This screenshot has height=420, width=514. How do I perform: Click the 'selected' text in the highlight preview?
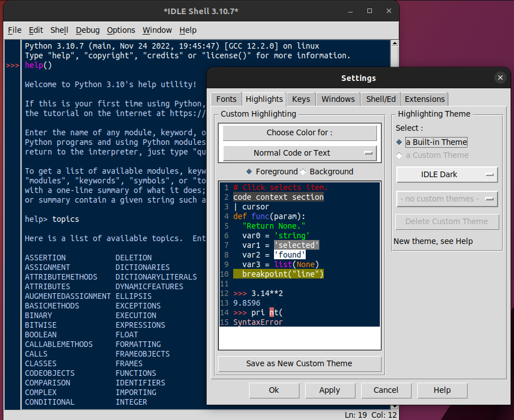pos(297,245)
